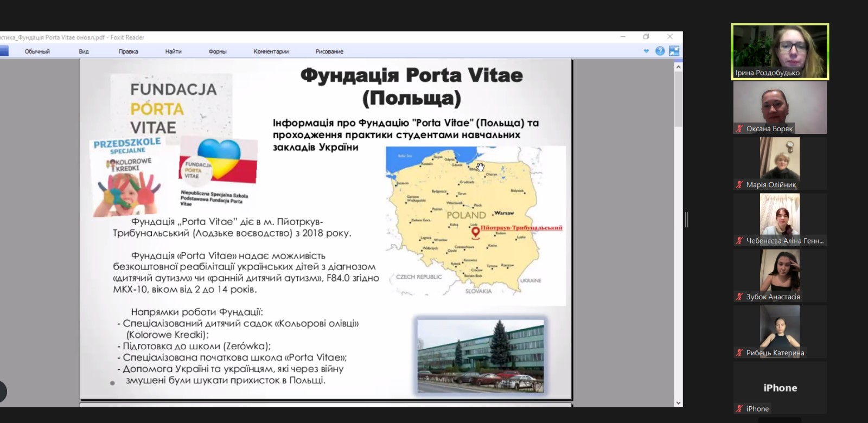Click the blue fullscreen toggle icon in ribbon

[674, 51]
